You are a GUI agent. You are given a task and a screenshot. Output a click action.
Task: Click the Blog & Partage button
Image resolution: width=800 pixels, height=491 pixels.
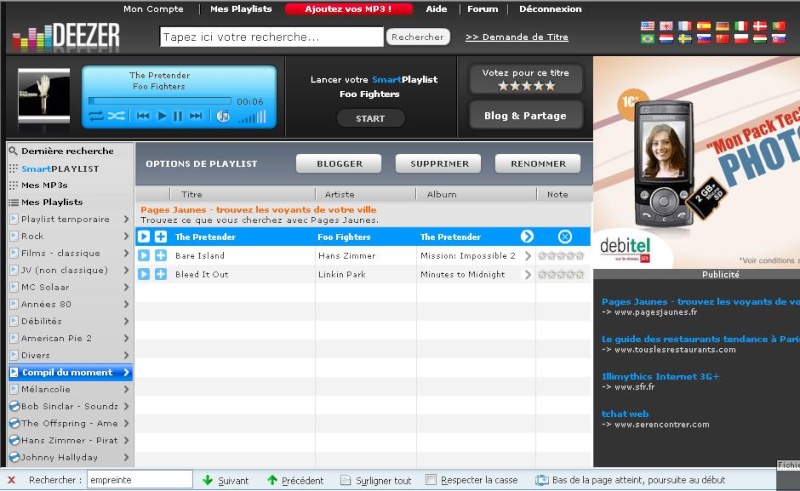click(526, 115)
